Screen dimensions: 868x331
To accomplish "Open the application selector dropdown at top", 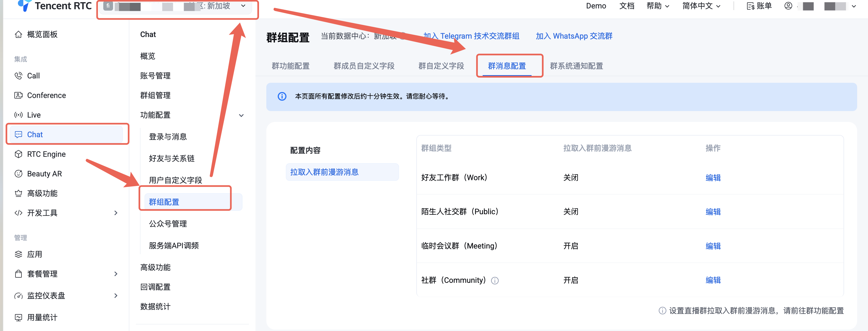I will point(243,6).
